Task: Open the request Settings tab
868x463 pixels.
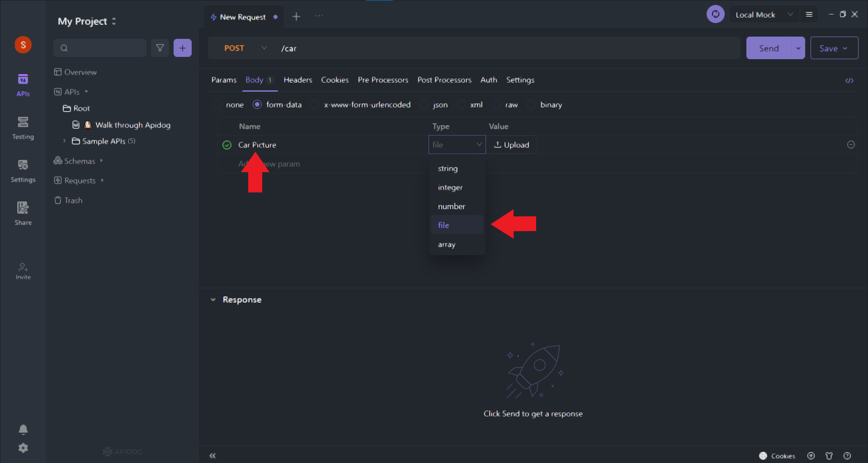Action: pos(520,80)
